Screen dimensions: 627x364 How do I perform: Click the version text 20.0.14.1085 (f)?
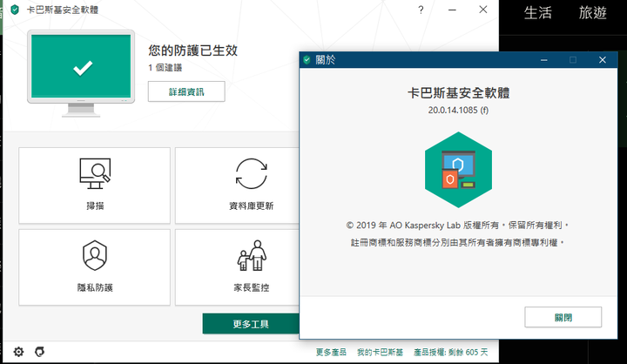tap(458, 110)
